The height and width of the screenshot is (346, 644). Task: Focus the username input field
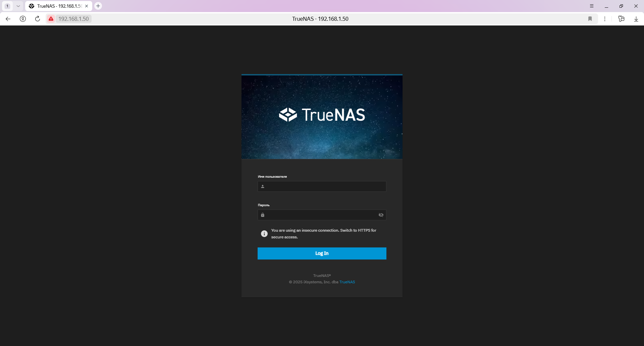322,186
